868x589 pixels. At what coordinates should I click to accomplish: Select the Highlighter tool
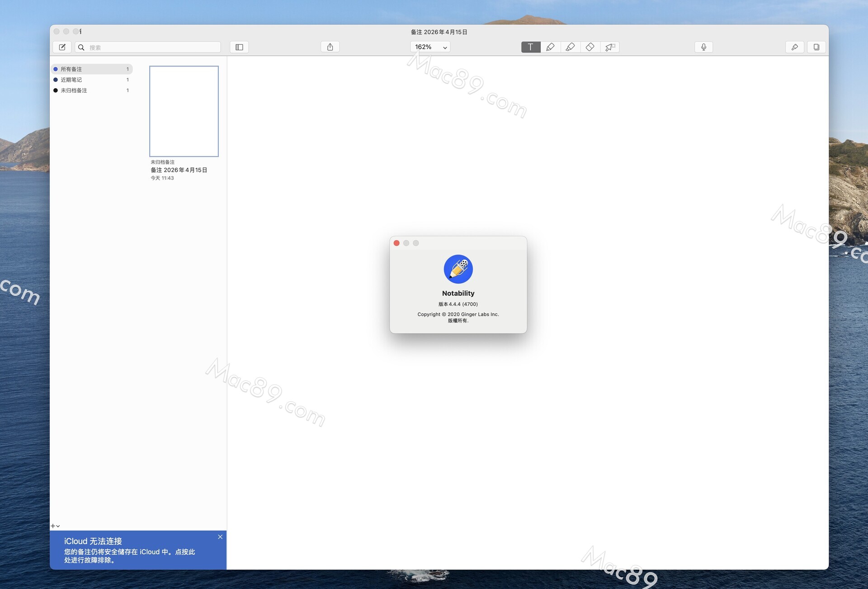[x=570, y=47]
